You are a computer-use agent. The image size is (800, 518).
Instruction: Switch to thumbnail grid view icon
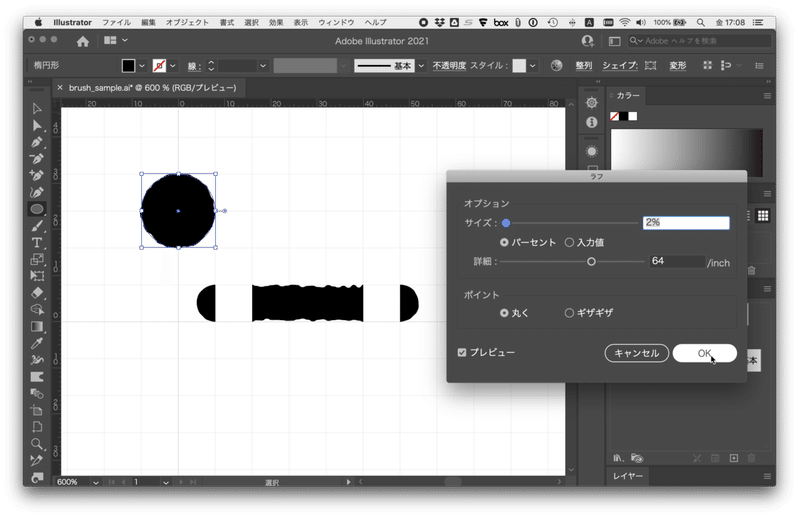click(x=763, y=216)
